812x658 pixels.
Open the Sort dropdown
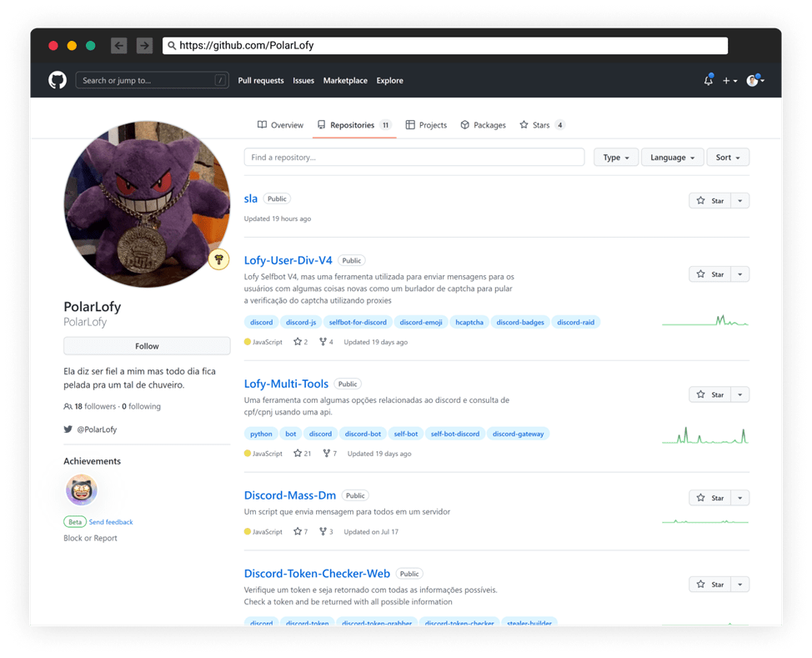[728, 158]
